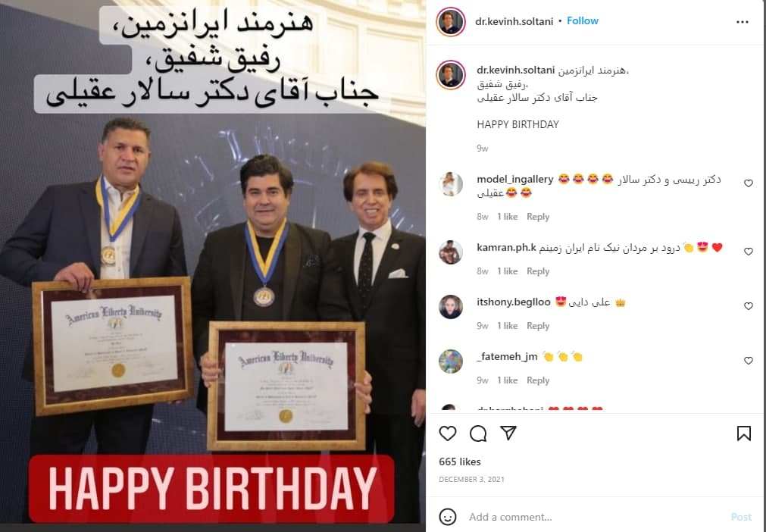Like itshony.beglloo's comment heart

(749, 306)
